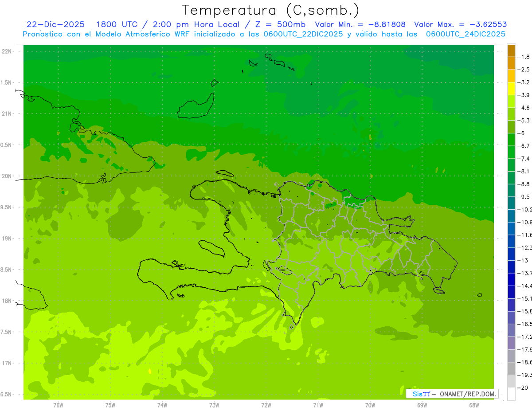This screenshot has width=532, height=411.
Task: Click the '-2.5' colorbar value
Action: 524,70
